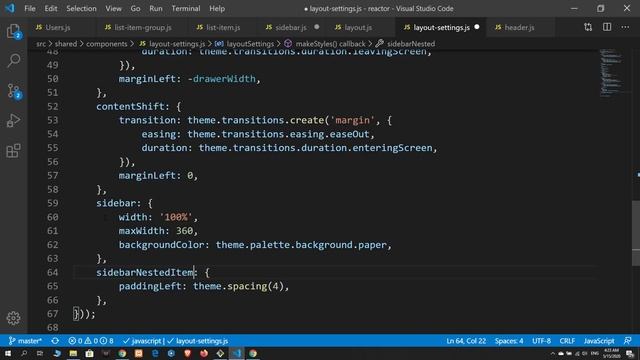640x360 pixels.
Task: Open the Run menu
Action: (156, 8)
